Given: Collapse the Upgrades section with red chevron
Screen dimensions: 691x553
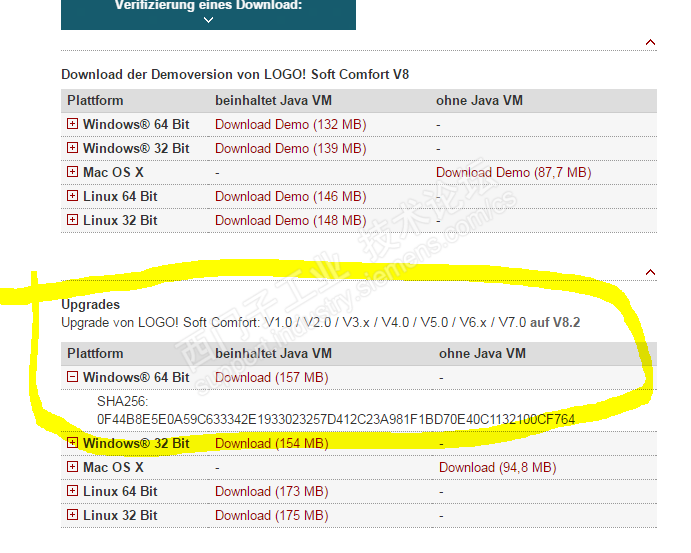Looking at the screenshot, I should click(650, 272).
